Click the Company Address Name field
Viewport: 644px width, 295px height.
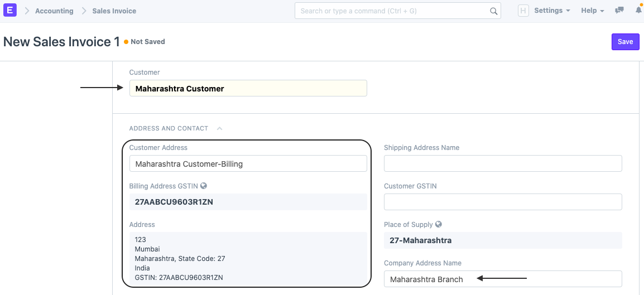[x=502, y=279]
